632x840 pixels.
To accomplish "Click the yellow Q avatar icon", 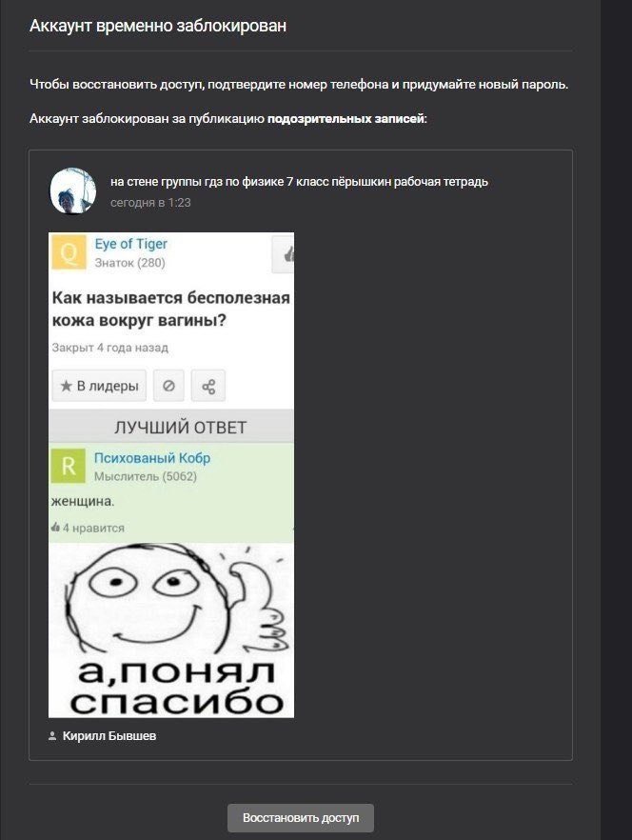I will [x=69, y=251].
